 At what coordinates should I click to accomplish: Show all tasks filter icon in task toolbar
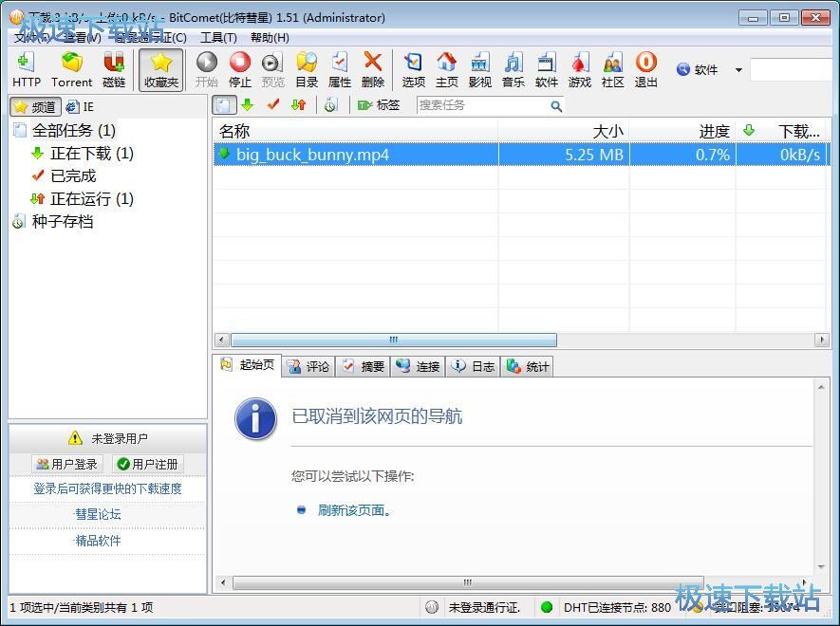coord(224,105)
